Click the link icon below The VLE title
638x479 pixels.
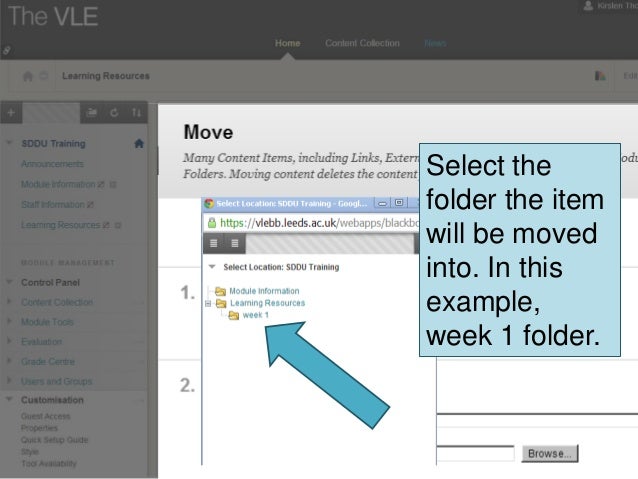7,50
